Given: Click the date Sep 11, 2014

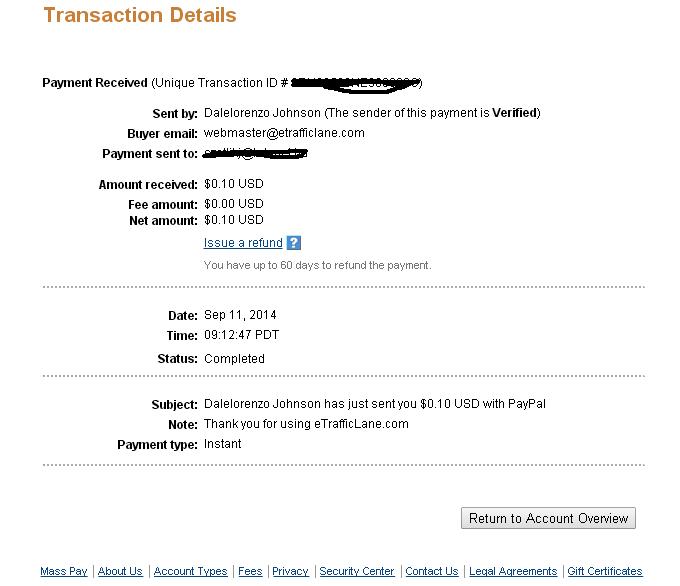Looking at the screenshot, I should click(x=240, y=315).
